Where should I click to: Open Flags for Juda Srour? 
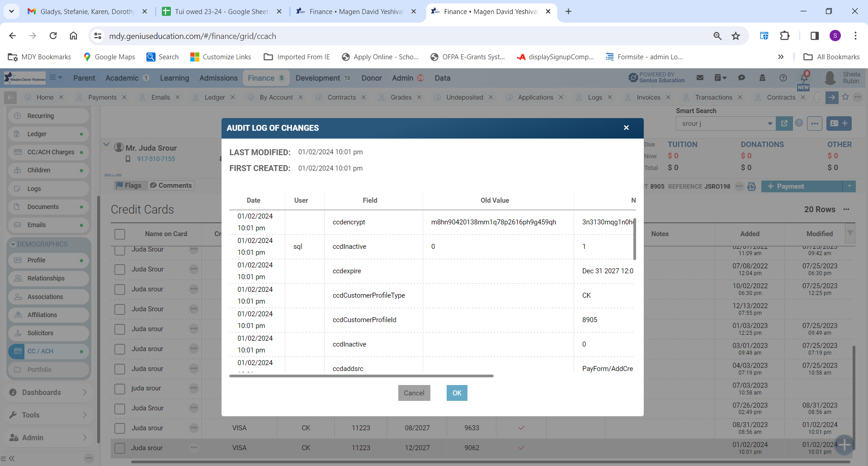point(129,185)
